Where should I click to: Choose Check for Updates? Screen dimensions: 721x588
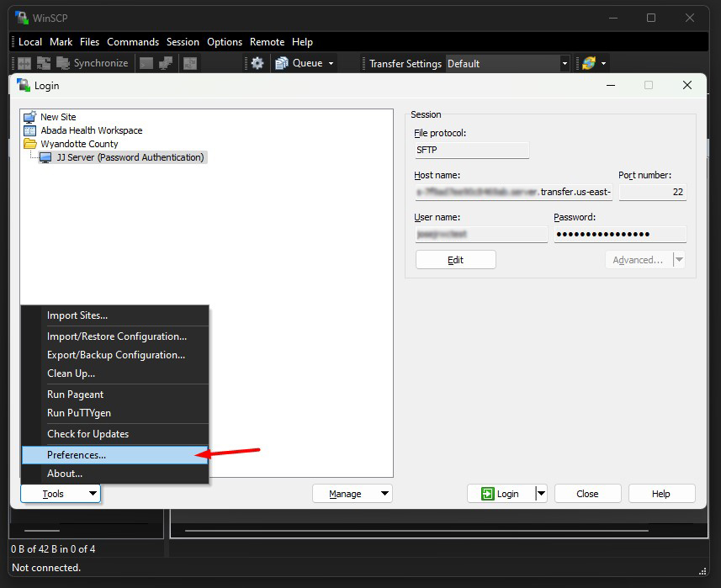[x=115, y=434]
